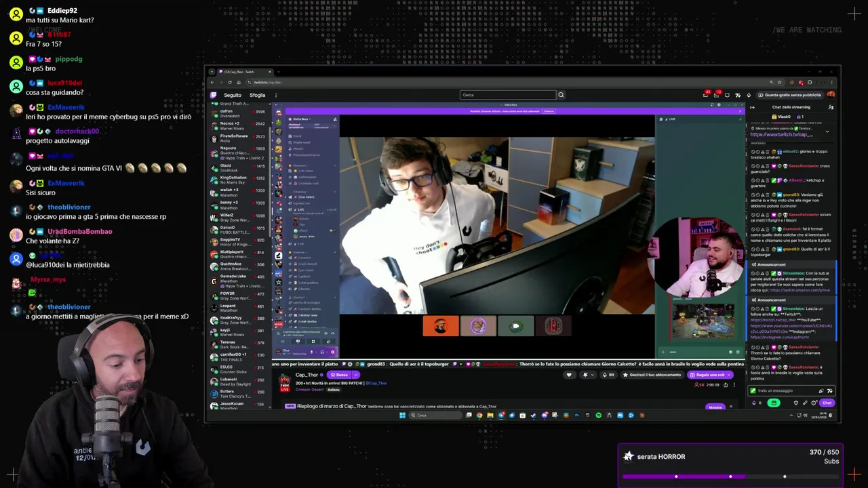The height and width of the screenshot is (488, 868).
Task: Open the browser tab search dropdown
Action: (212, 72)
